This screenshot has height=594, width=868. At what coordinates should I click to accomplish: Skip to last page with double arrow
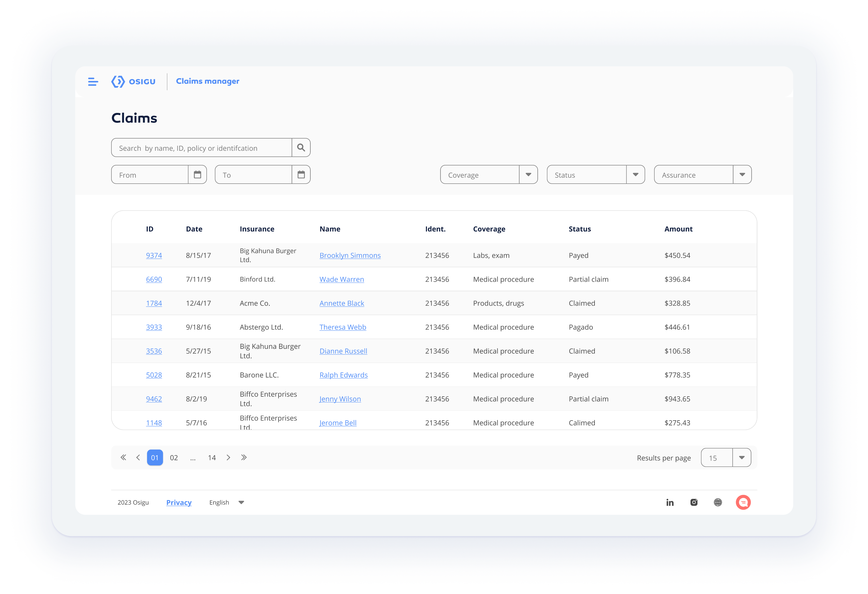pos(244,458)
